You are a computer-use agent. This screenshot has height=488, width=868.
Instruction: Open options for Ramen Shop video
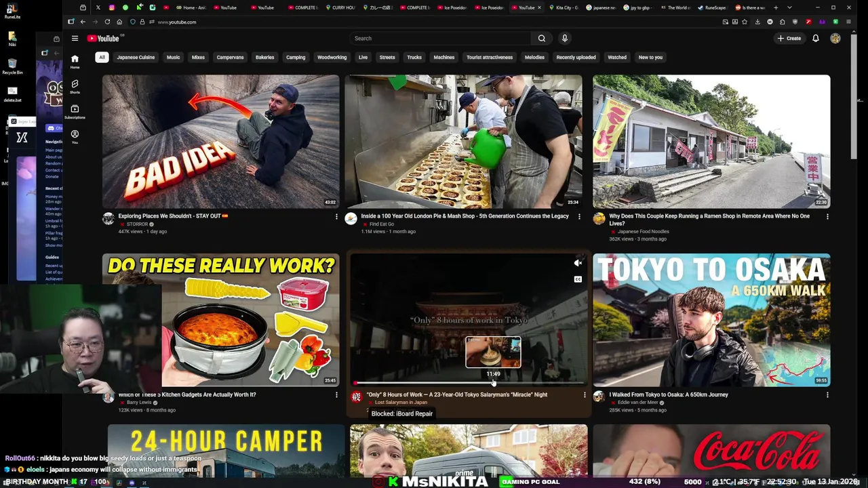[x=827, y=217]
